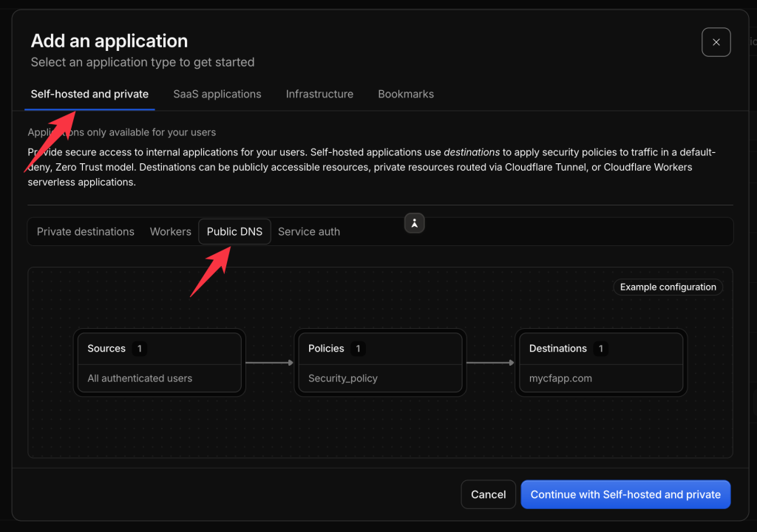Continue with Self-hosted and private

tap(625, 494)
